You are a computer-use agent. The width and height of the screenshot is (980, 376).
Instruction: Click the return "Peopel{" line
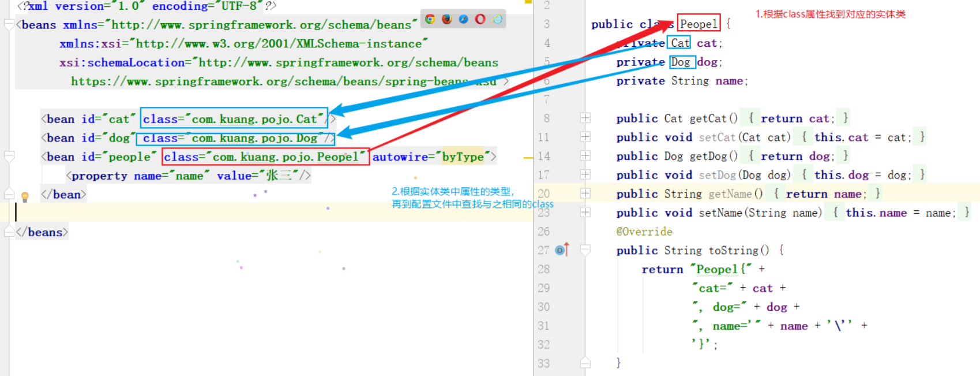tap(703, 269)
